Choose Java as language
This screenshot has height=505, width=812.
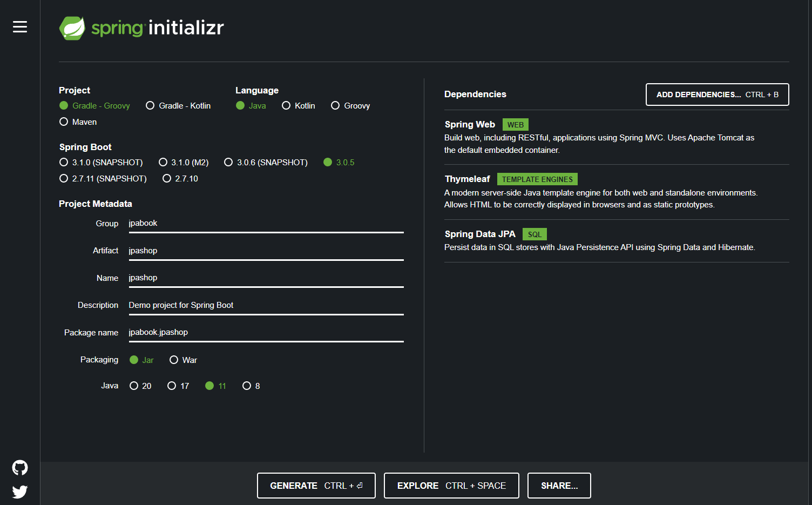pyautogui.click(x=251, y=106)
